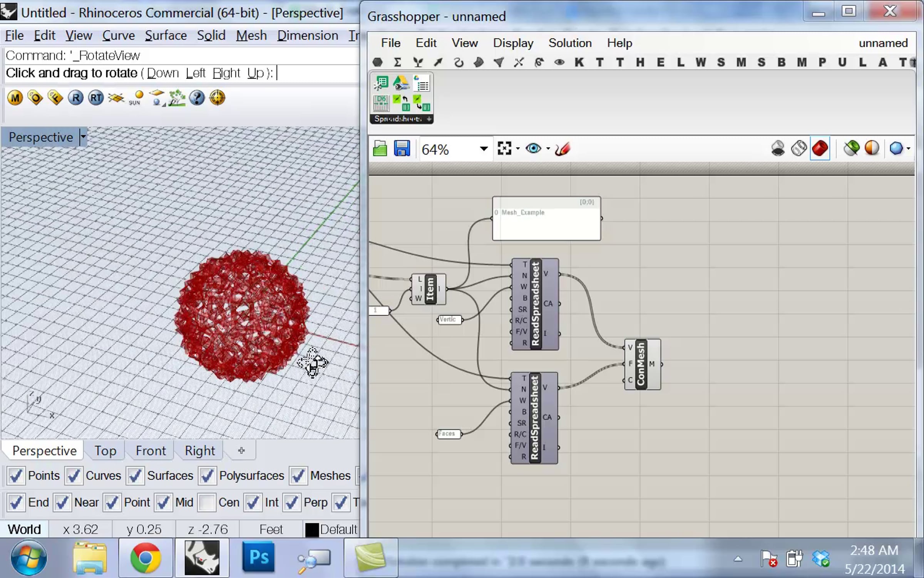Viewport: 924px width, 578px height.
Task: Select the grey no-preview icon in Grasshopper toolbar
Action: pyautogui.click(x=778, y=148)
